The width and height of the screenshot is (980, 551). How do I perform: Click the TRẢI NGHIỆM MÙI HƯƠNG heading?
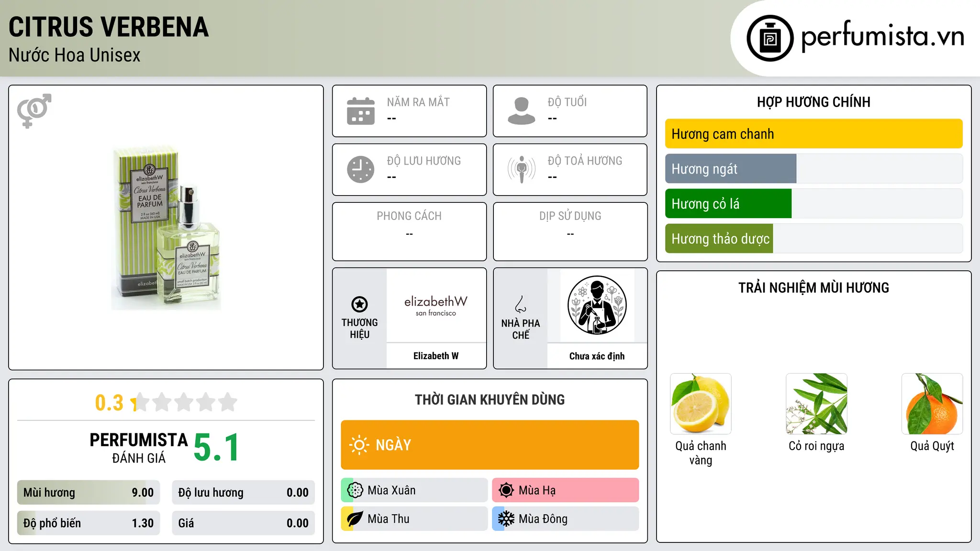point(813,288)
